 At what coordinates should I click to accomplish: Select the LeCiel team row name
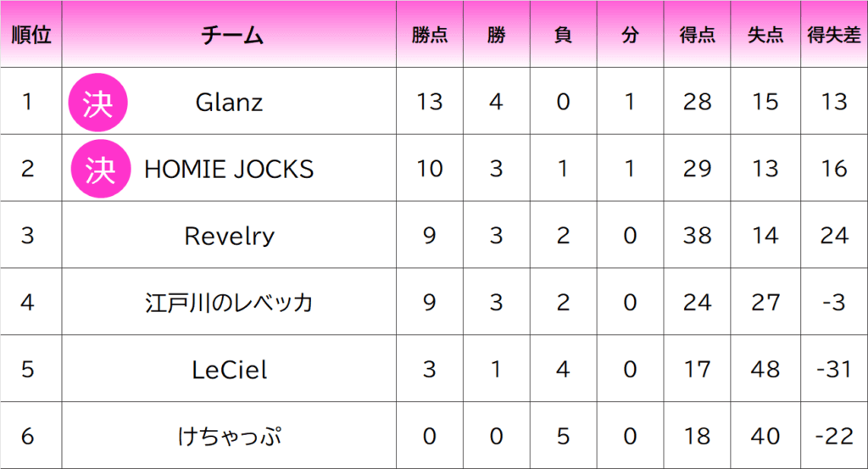click(229, 370)
